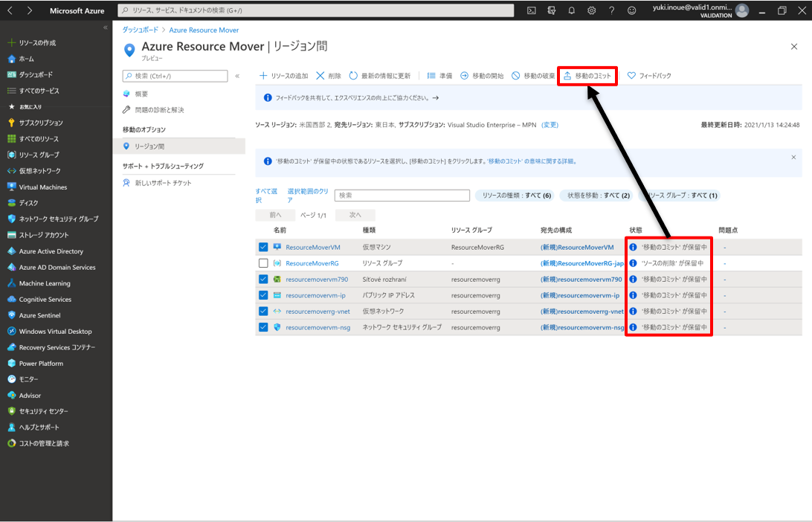Open リソースの種類 filter dropdown
812x522 pixels.
(x=515, y=196)
